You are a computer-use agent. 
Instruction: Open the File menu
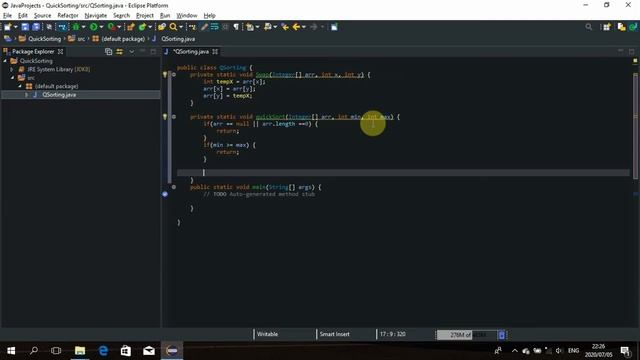coord(7,16)
